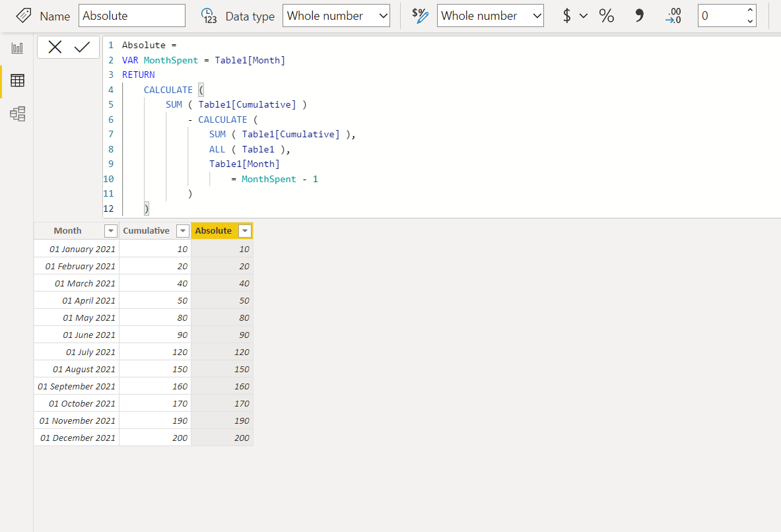Apply percentage format icon
The height and width of the screenshot is (532, 781).
[606, 15]
